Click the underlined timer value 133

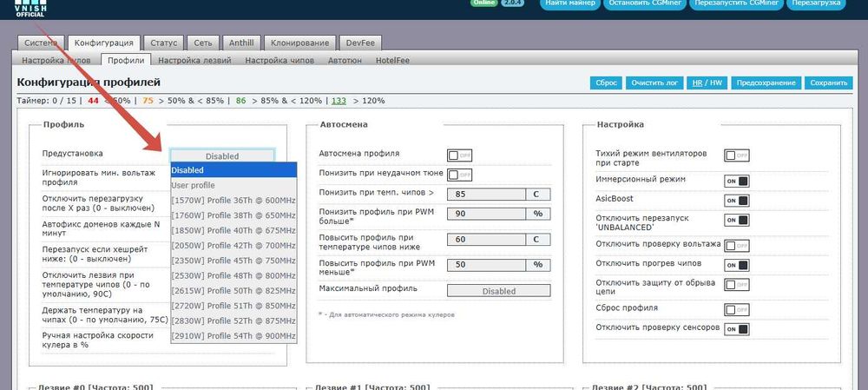[x=339, y=101]
